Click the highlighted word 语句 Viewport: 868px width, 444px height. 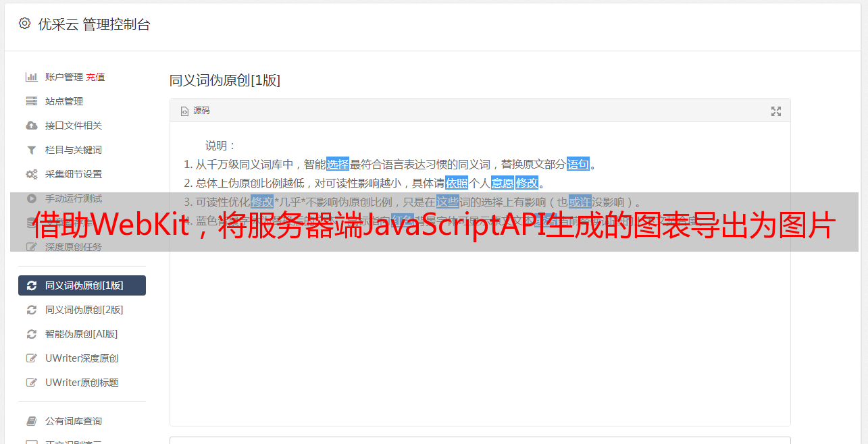578,164
